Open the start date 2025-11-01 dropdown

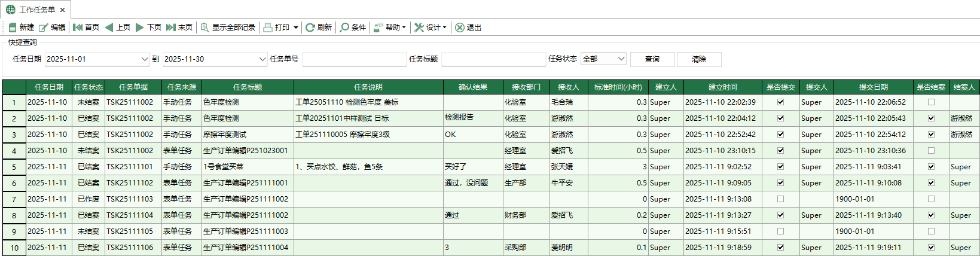[x=144, y=59]
